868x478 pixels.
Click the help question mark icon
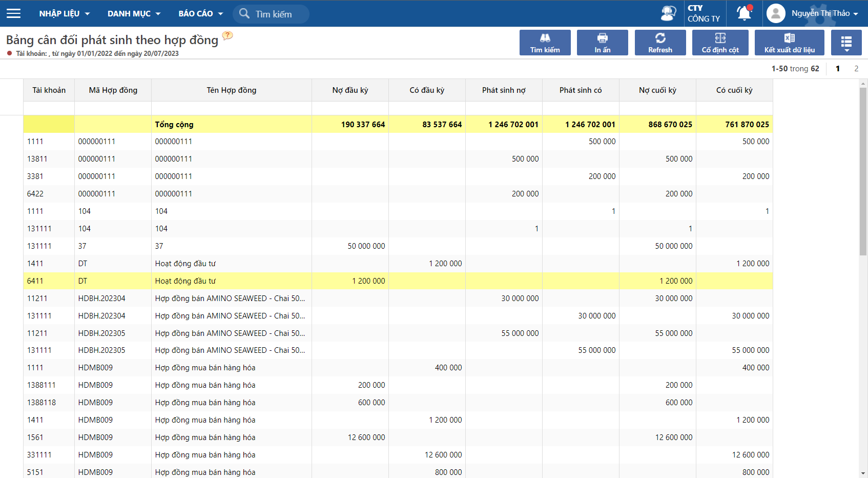point(228,36)
